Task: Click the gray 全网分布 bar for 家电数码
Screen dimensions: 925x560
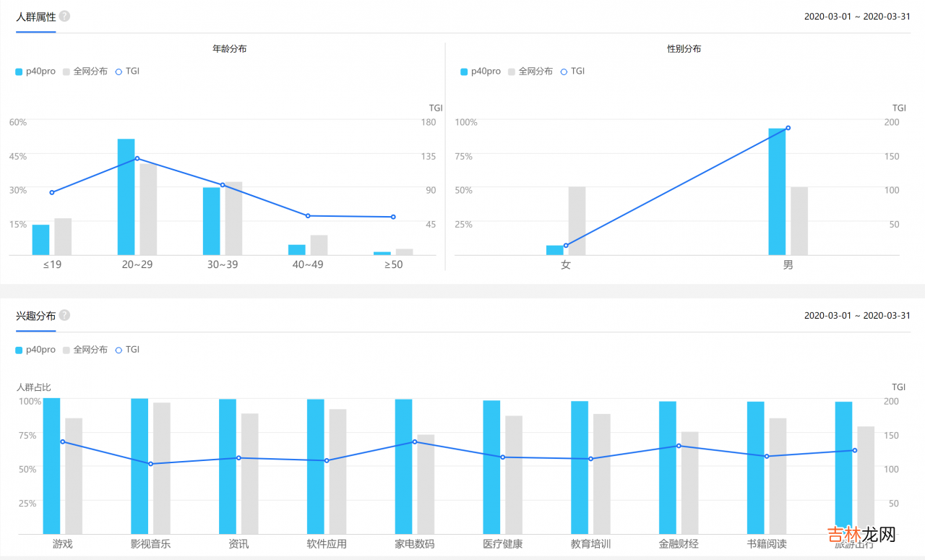Action: click(x=426, y=484)
